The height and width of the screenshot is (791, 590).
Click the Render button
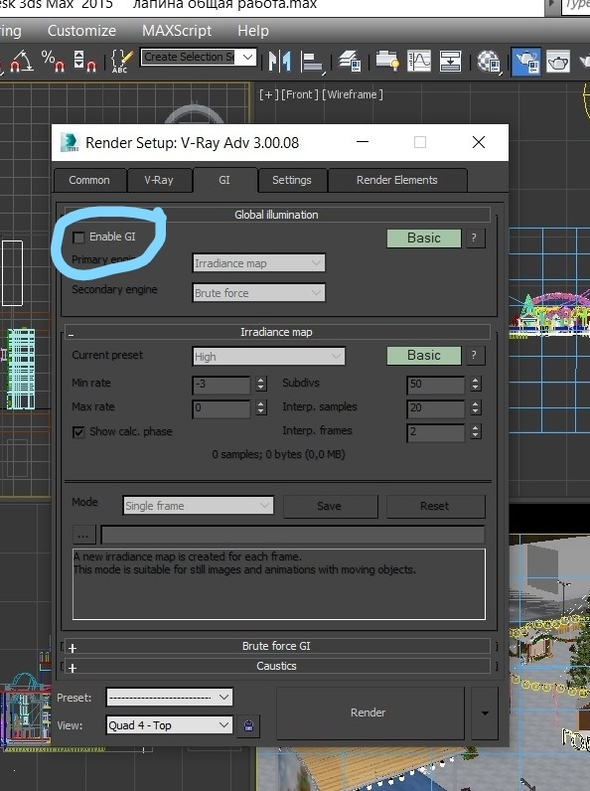click(x=370, y=712)
